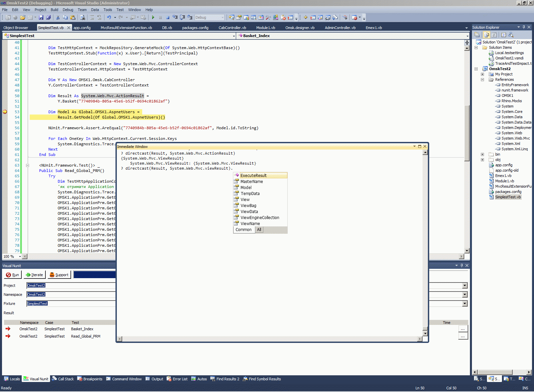
Task: Click the Open File folder icon
Action: tap(23, 17)
